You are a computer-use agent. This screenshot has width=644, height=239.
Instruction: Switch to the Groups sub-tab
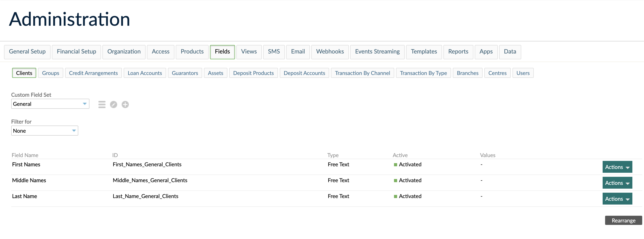pyautogui.click(x=51, y=73)
